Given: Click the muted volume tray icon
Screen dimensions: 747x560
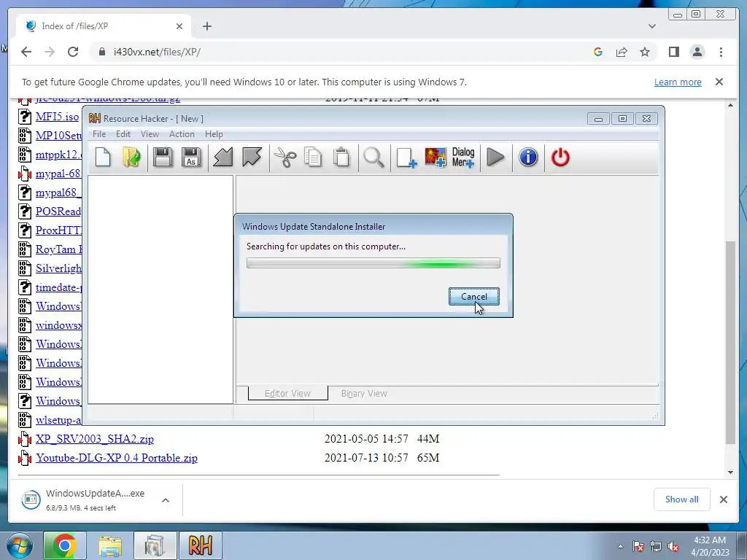Looking at the screenshot, I should point(673,546).
